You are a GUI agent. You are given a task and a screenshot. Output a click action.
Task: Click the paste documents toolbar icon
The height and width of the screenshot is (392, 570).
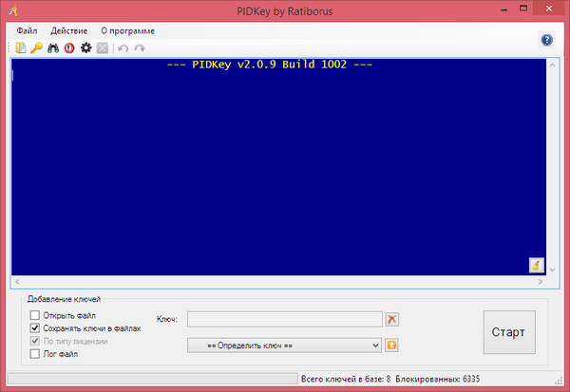pyautogui.click(x=21, y=47)
